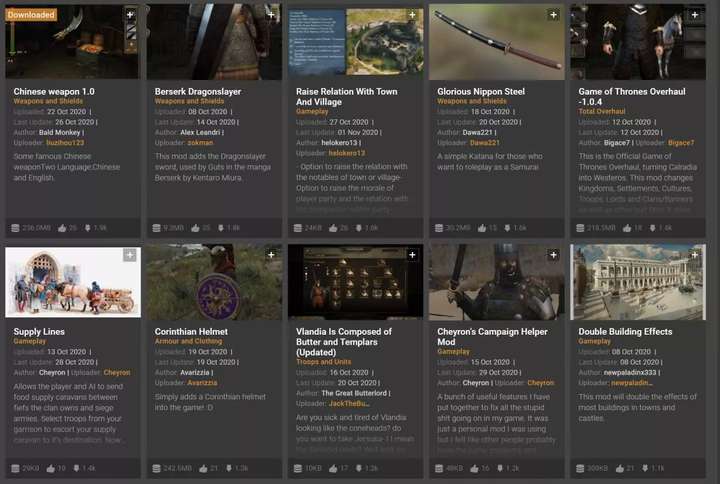Click thumbs-up icon on Corinthian Helmet card
720x484 pixels.
(x=203, y=468)
